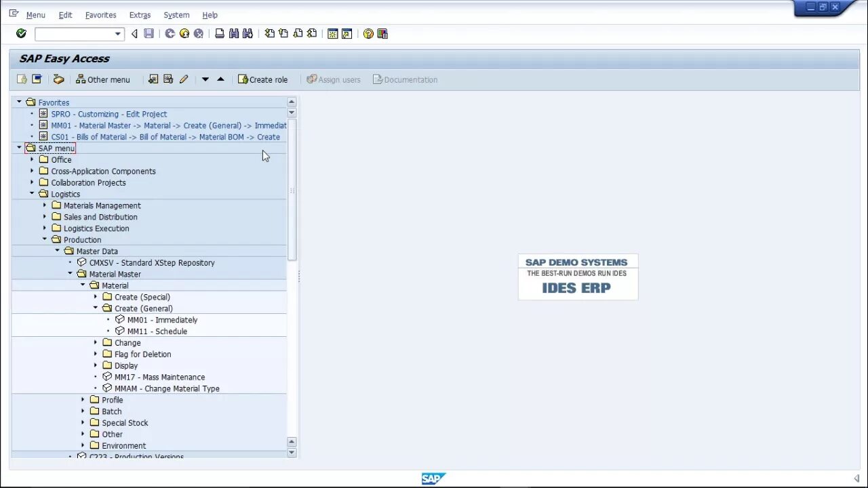Open the Help menu
The width and height of the screenshot is (868, 488).
(210, 15)
